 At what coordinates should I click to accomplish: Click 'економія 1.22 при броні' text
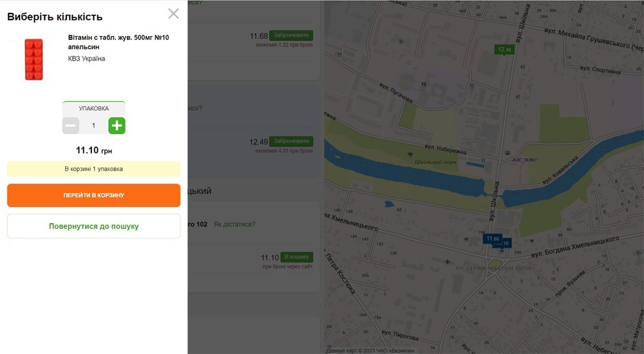284,45
